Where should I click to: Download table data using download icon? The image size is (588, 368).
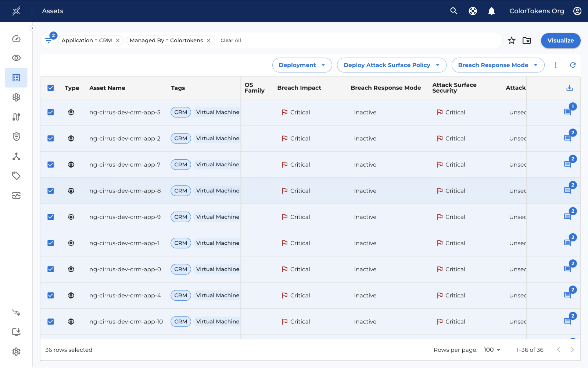(x=569, y=88)
